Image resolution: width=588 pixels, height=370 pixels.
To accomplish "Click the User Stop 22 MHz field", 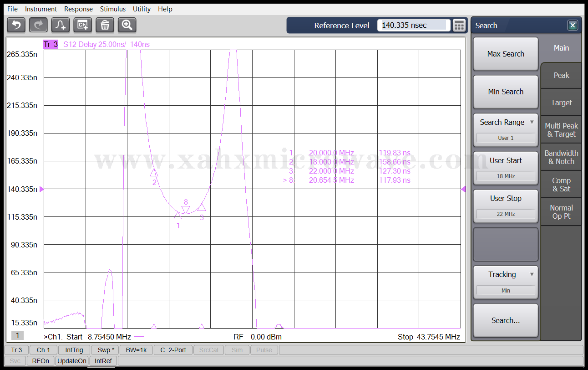I will click(506, 214).
